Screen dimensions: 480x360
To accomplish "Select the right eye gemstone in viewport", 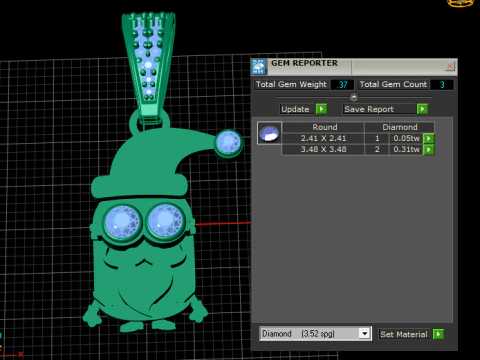I will pyautogui.click(x=165, y=220).
